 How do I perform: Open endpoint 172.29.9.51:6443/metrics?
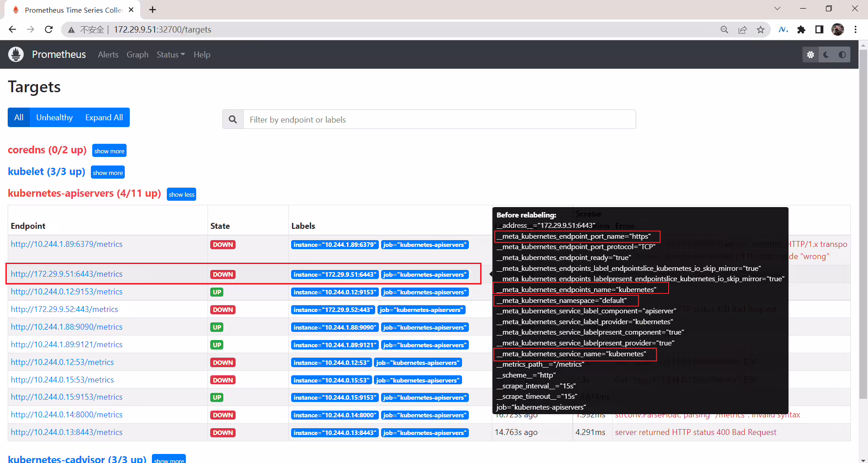[x=66, y=274]
